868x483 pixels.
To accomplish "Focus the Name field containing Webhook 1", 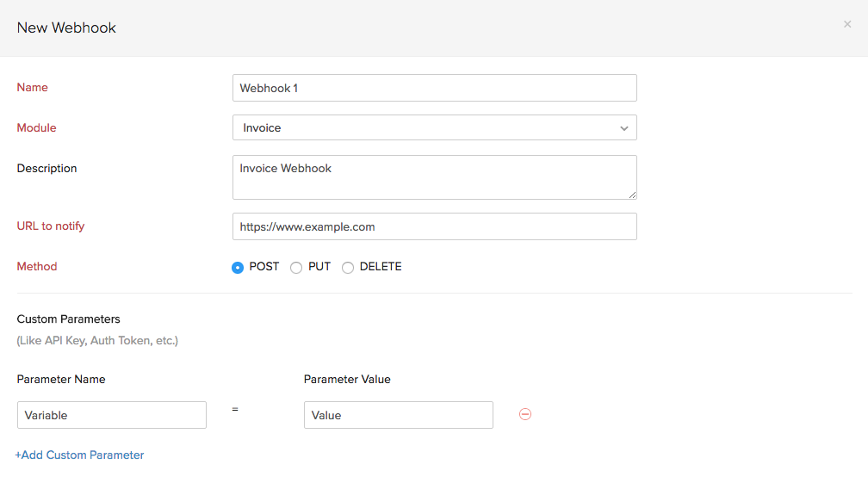I will pyautogui.click(x=434, y=88).
